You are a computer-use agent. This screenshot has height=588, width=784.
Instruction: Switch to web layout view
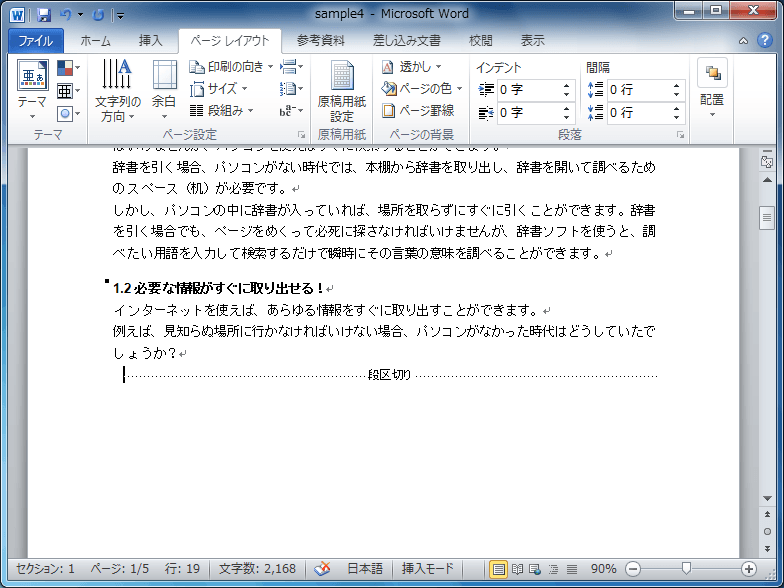(x=536, y=569)
